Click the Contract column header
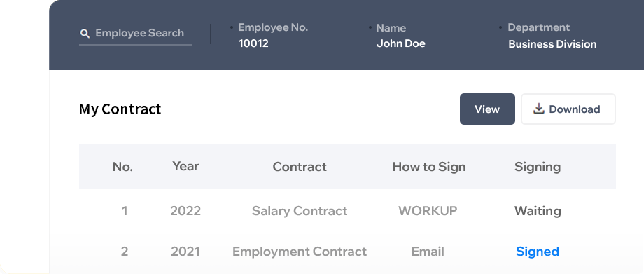Viewport: 644px width, 274px height. (300, 167)
